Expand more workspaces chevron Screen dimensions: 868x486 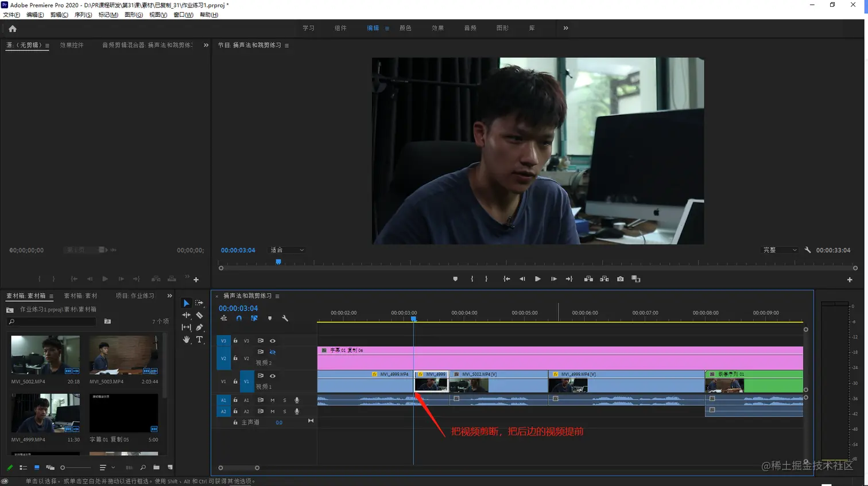[x=565, y=28]
